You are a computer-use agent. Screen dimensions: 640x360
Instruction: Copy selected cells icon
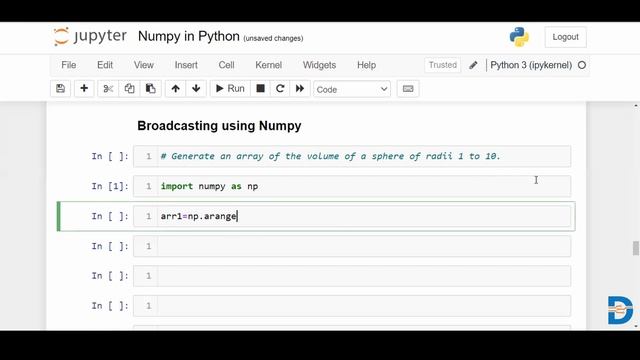129,89
